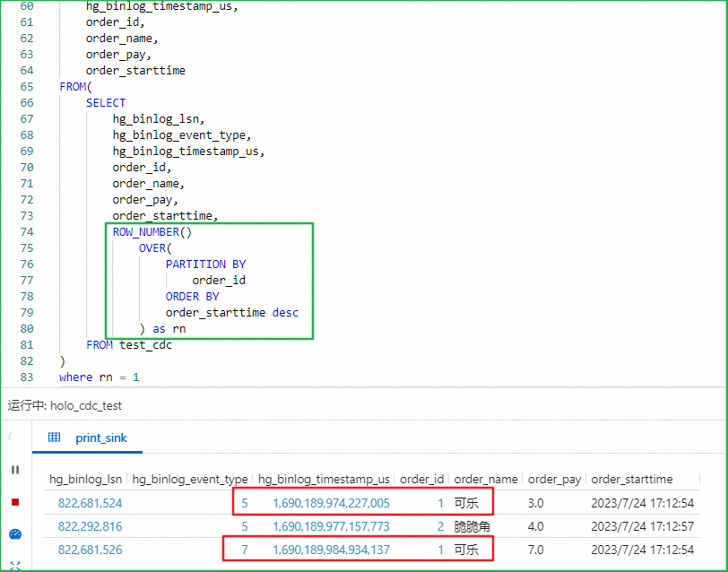The height and width of the screenshot is (572, 728).
Task: Select 可乐 in the 822,681,526 row
Action: pos(466,550)
